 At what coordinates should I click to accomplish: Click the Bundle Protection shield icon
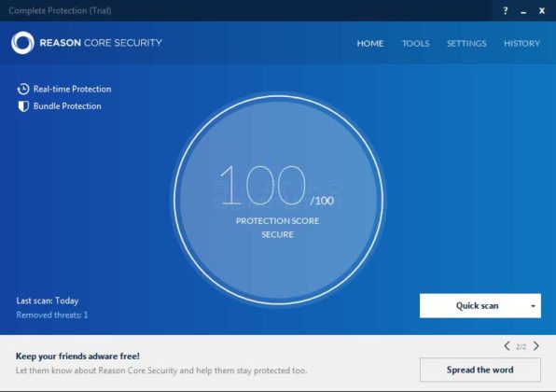(x=23, y=106)
